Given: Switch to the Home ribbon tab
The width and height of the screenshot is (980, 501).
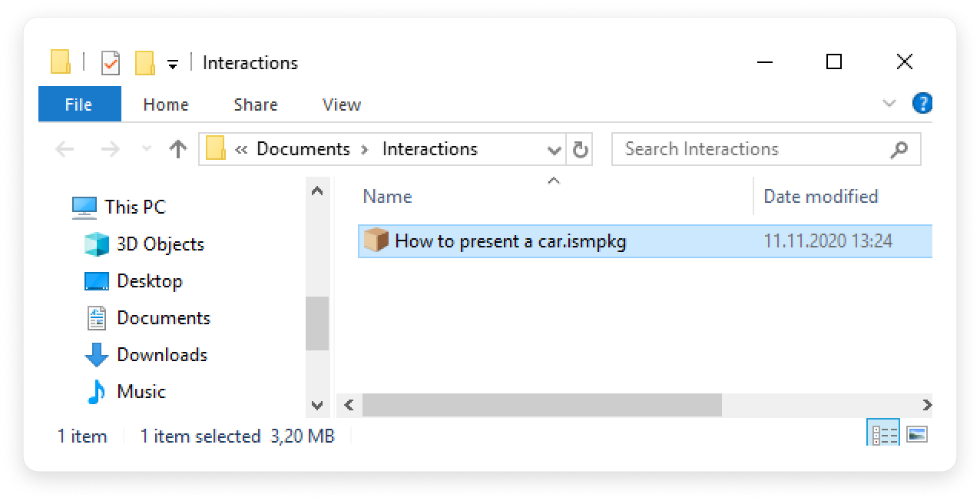Looking at the screenshot, I should coord(165,105).
